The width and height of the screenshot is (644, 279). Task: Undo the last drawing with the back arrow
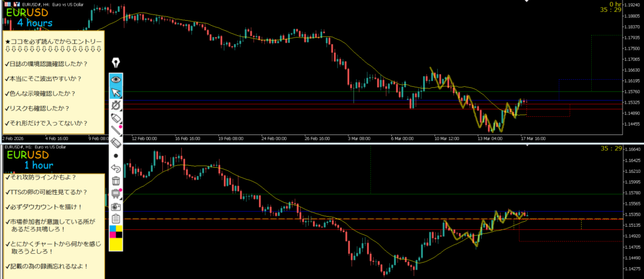pos(116,168)
